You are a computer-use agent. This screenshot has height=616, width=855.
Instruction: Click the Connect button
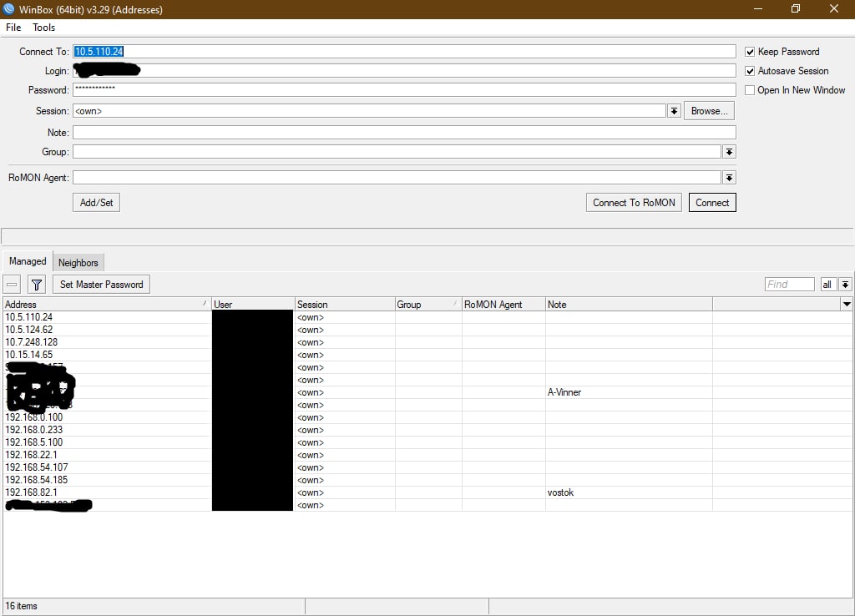pyautogui.click(x=712, y=203)
